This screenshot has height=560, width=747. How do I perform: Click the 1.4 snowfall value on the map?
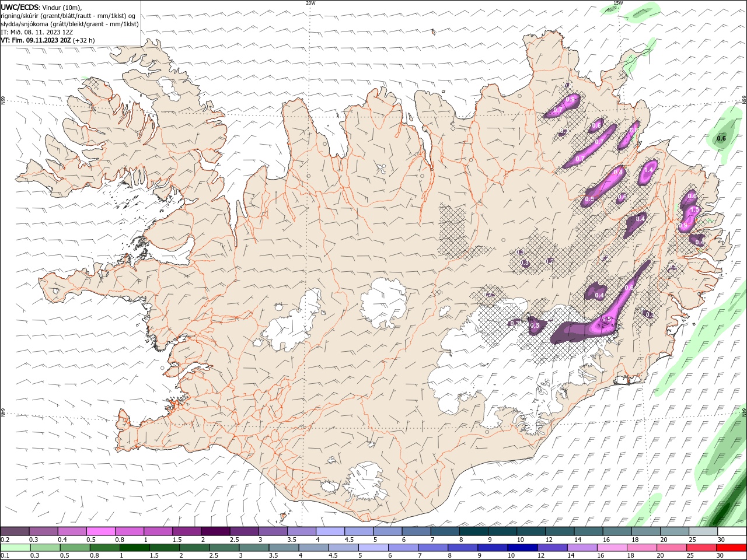[649, 170]
